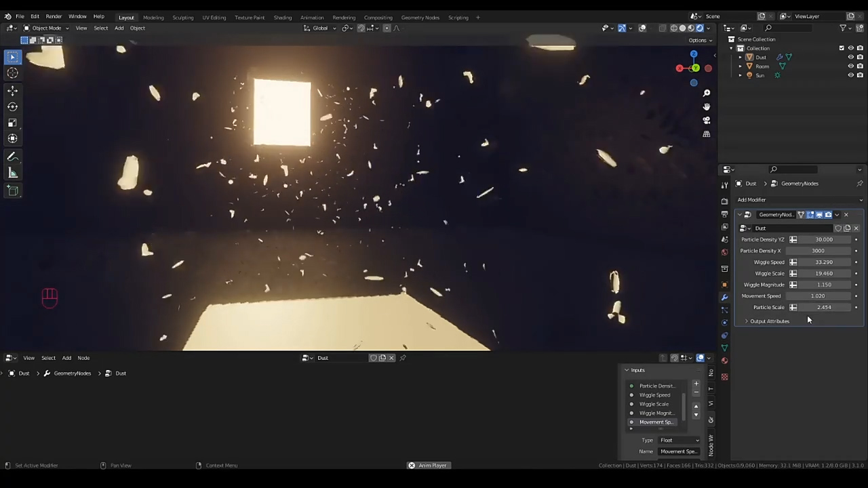Viewport: 868px width, 488px height.
Task: Choose the Annotate pencil tool
Action: [x=12, y=157]
